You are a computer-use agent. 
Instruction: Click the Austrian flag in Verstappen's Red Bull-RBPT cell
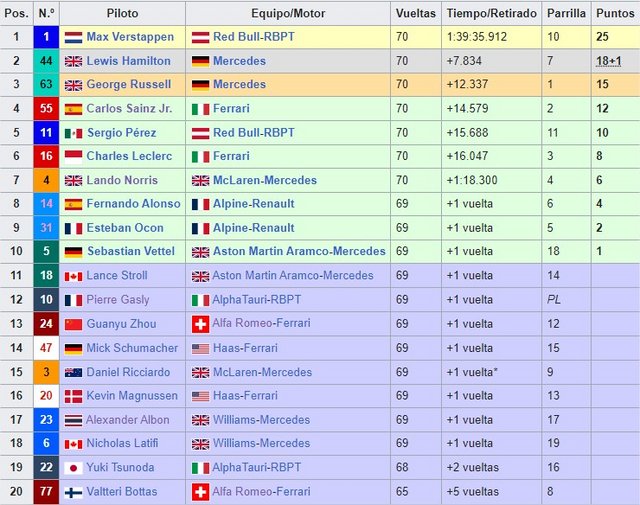pyautogui.click(x=200, y=38)
